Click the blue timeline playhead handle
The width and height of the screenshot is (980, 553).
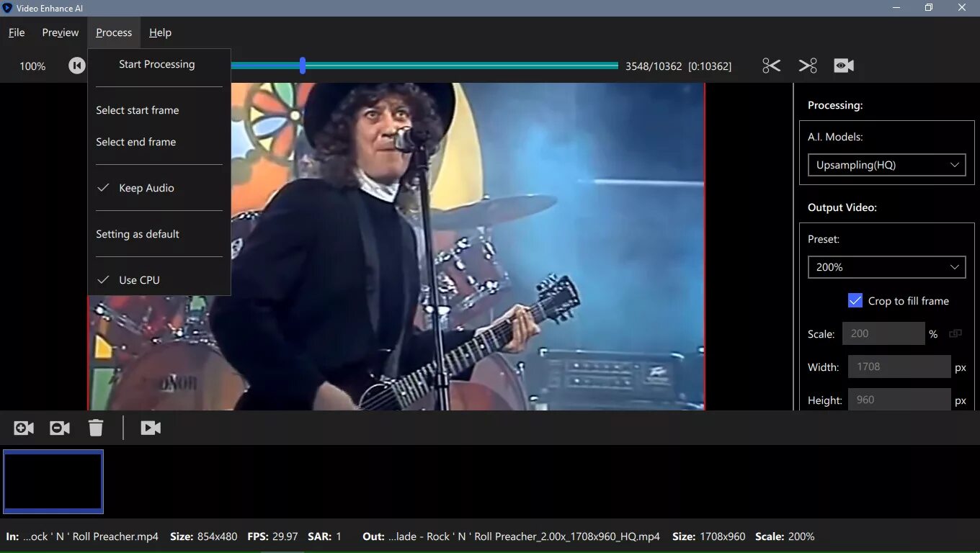(x=303, y=66)
